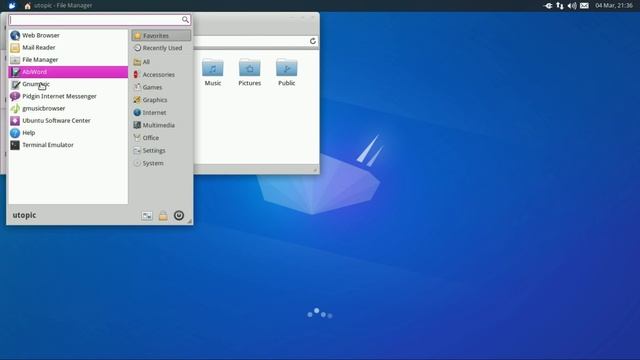Show Recently Used applications
This screenshot has height=360, width=640.
coord(161,48)
